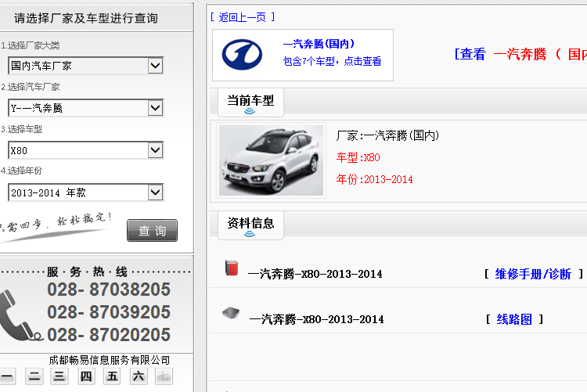The height and width of the screenshot is (392, 587).
Task: Click the 服·务·热·线 heading
Action: [87, 272]
